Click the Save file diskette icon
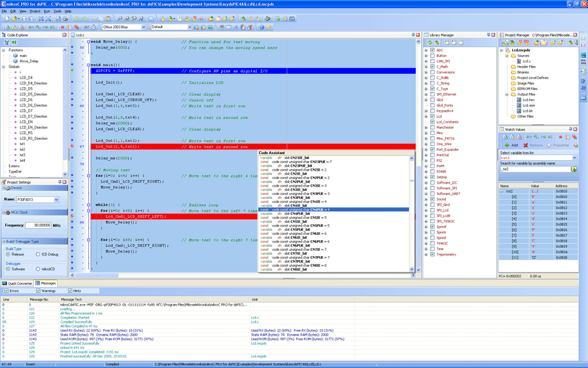The width and height of the screenshot is (588, 368). tap(24, 18)
